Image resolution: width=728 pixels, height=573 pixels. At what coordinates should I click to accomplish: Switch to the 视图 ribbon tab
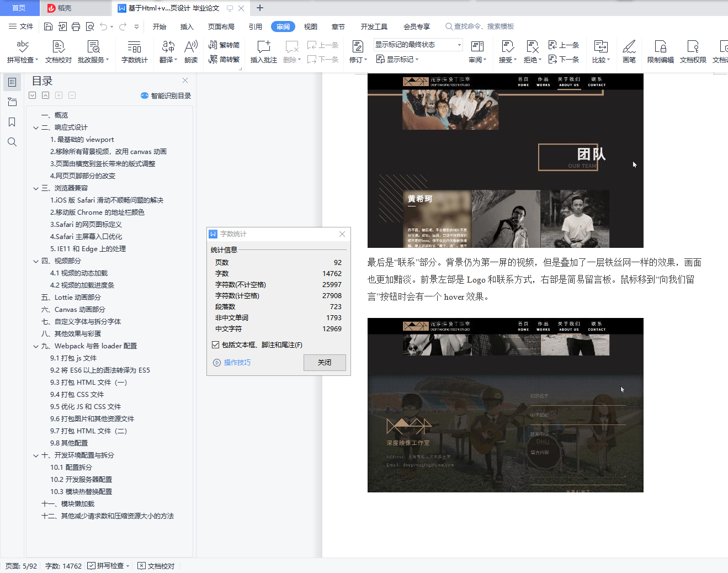tap(311, 26)
